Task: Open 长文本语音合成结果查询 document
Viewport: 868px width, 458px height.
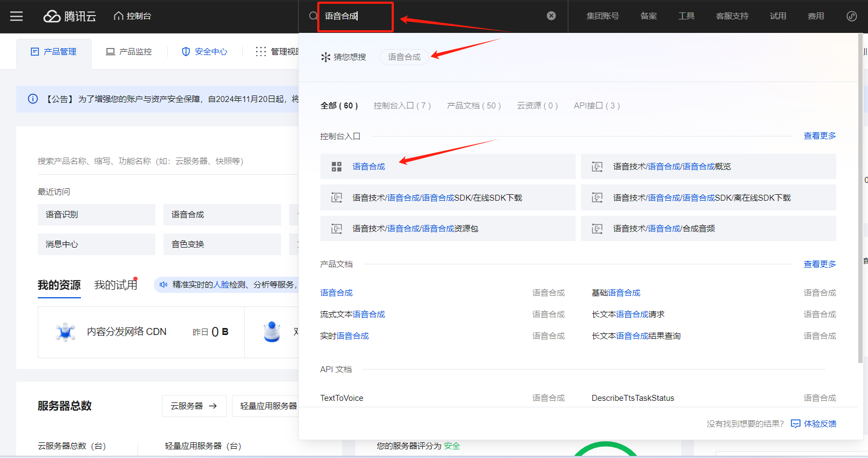Action: pos(636,336)
